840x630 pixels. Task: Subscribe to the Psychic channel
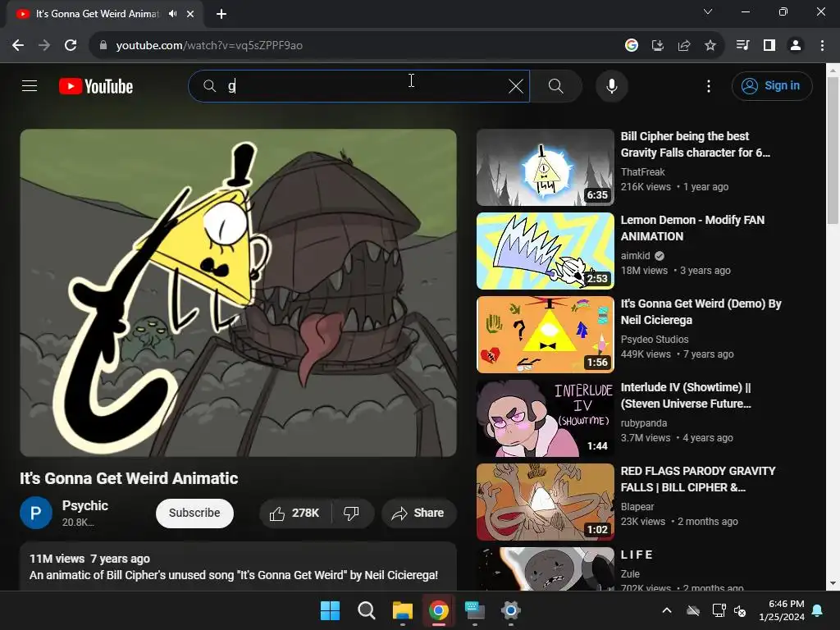tap(194, 513)
